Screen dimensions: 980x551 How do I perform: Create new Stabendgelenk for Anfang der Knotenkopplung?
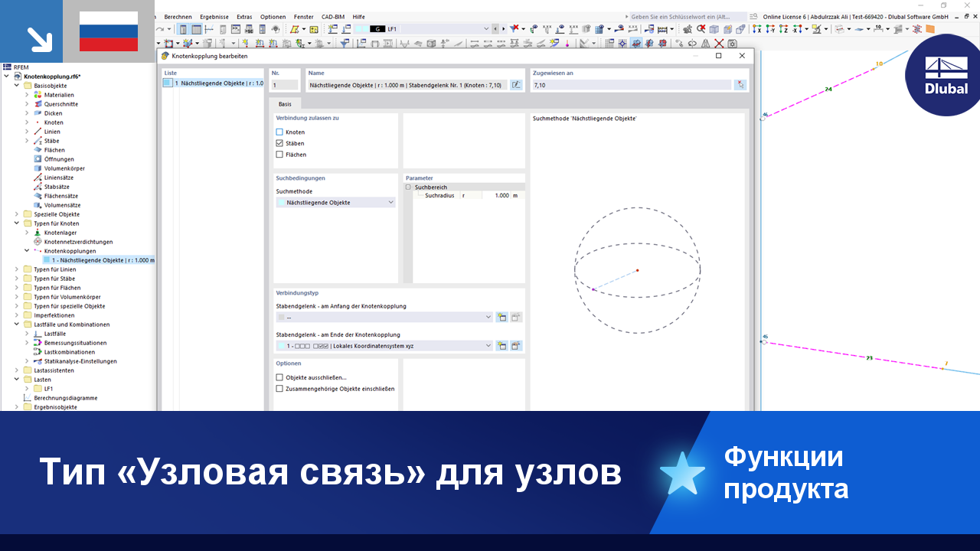(501, 317)
